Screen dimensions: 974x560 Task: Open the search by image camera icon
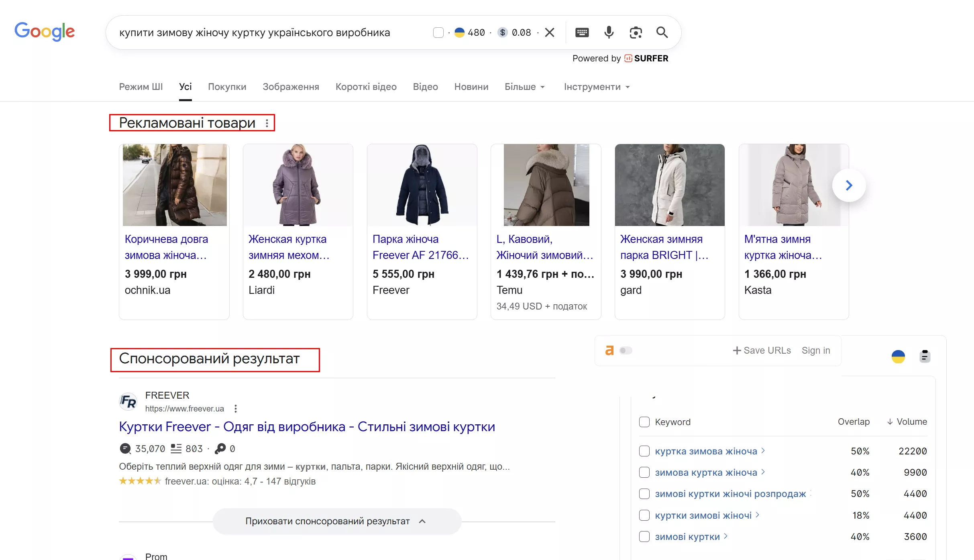click(636, 33)
